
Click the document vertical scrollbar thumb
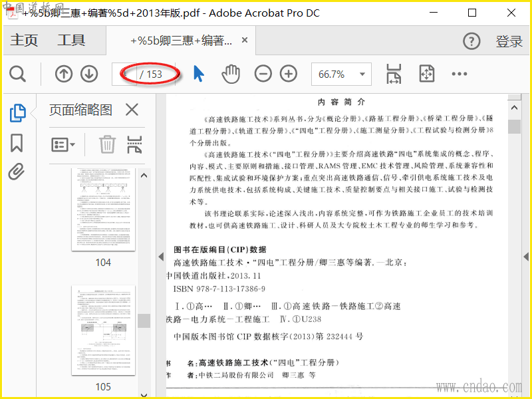pyautogui.click(x=514, y=126)
